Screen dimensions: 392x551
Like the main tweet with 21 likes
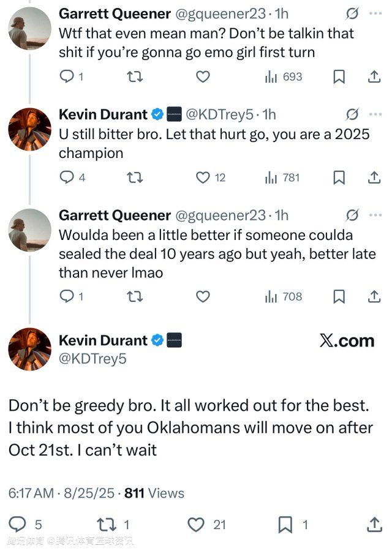196,524
